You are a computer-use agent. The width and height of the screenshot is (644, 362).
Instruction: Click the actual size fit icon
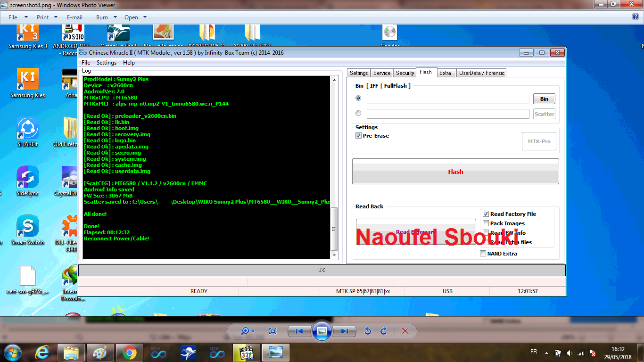coord(272,331)
